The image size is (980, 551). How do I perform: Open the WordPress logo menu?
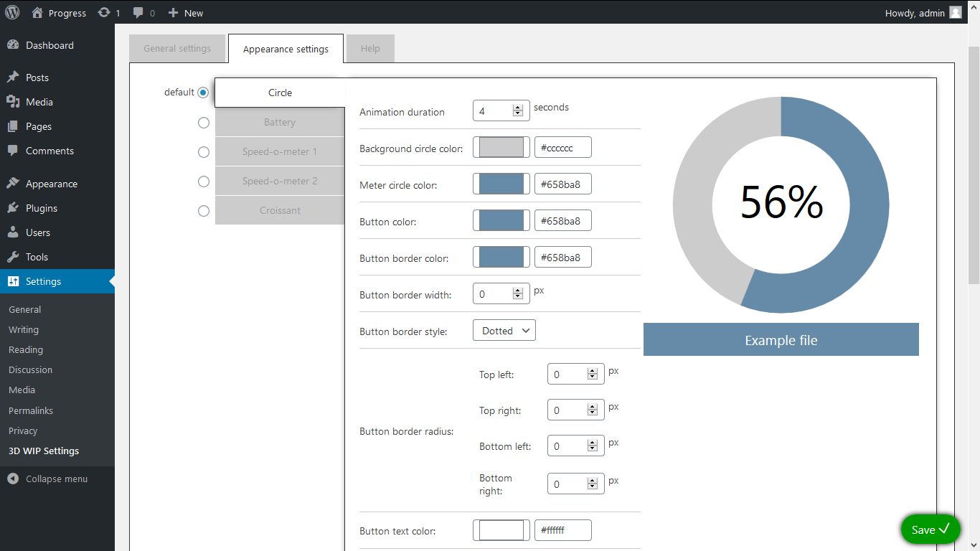tap(12, 12)
